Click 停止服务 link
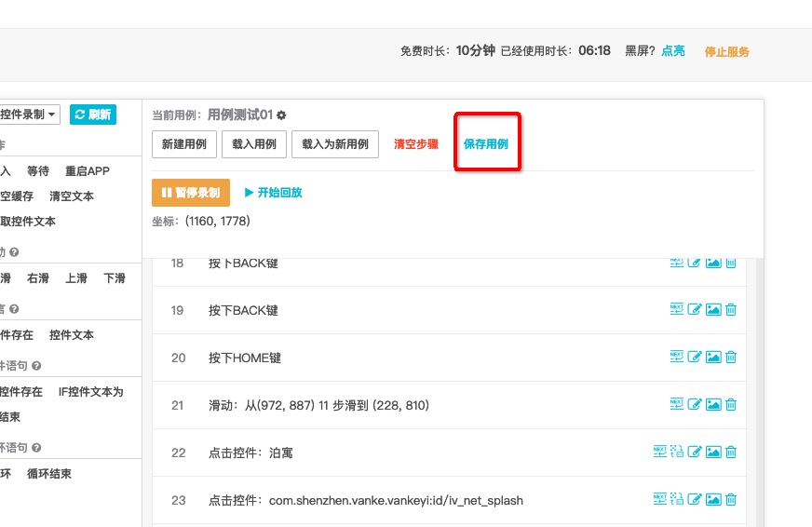Viewport: 812px width, 527px height. click(726, 51)
